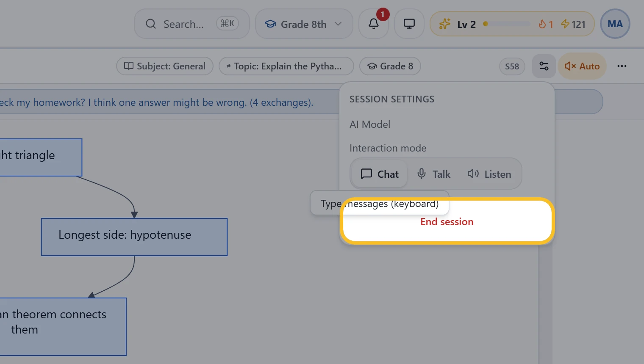Click the triangle diagram node
The image size is (644, 364).
[41, 157]
